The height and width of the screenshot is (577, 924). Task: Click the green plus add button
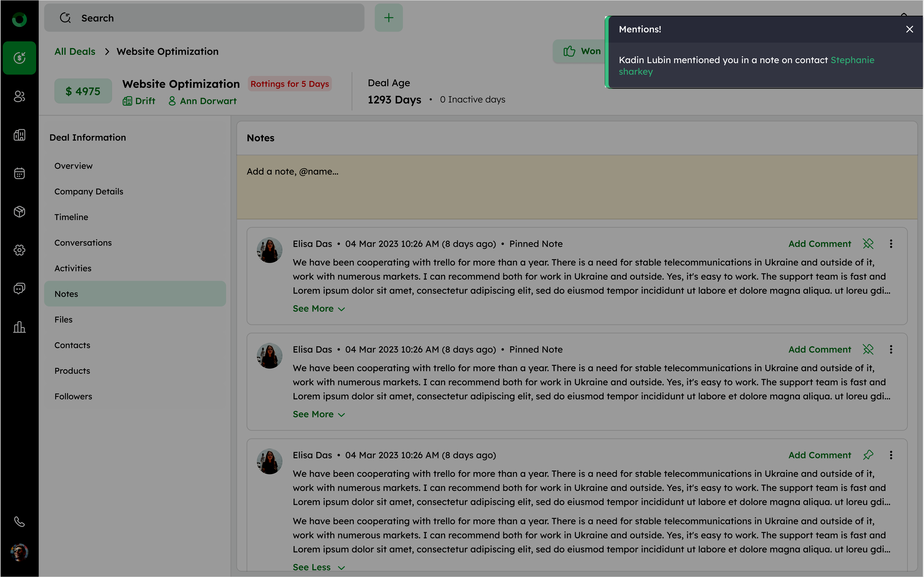[x=388, y=18]
